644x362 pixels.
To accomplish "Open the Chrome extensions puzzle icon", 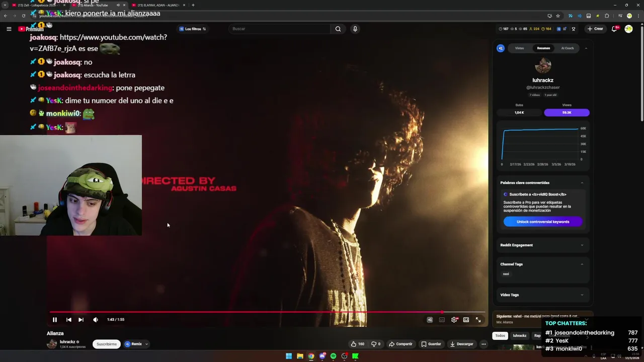I will 607,16.
